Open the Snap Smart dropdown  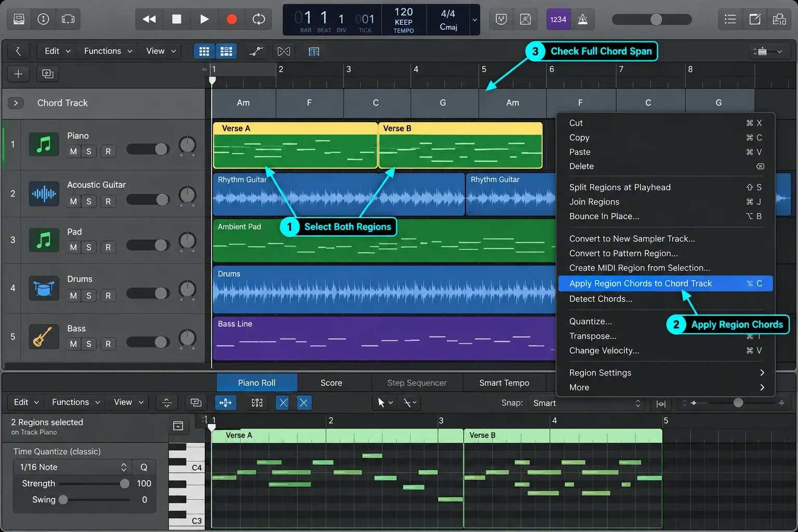(587, 403)
